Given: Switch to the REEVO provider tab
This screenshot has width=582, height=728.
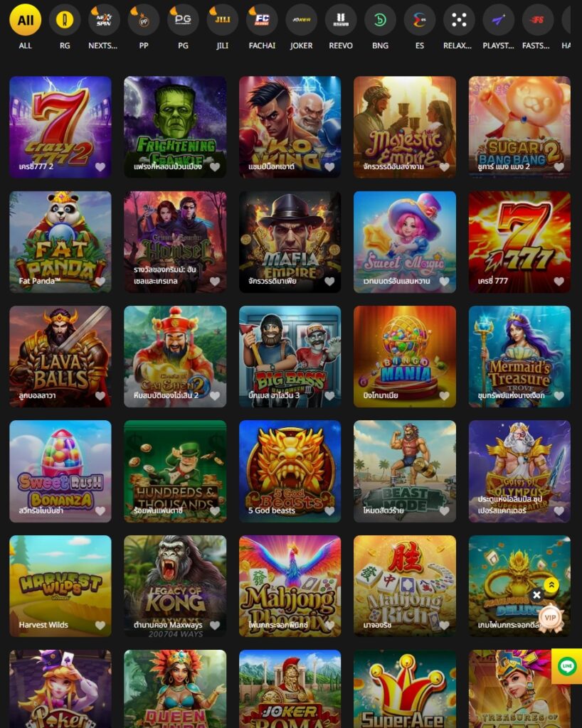Looking at the screenshot, I should point(341,20).
